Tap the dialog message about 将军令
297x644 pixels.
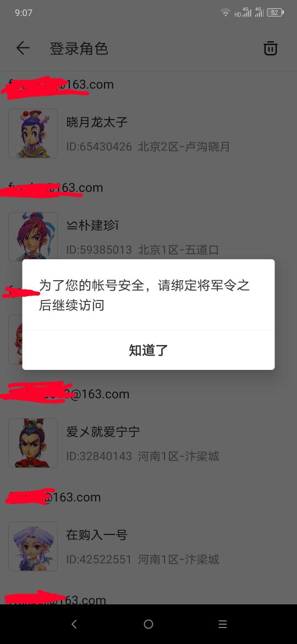point(145,295)
